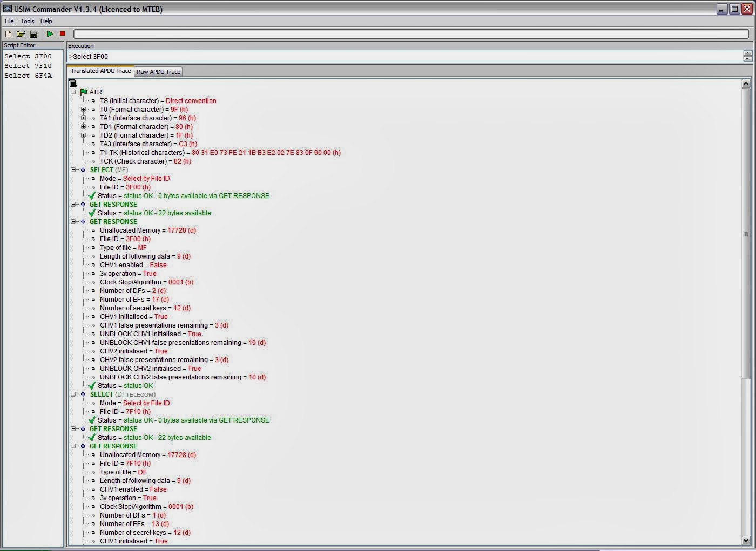
Task: Run the script with green play
Action: coord(50,33)
